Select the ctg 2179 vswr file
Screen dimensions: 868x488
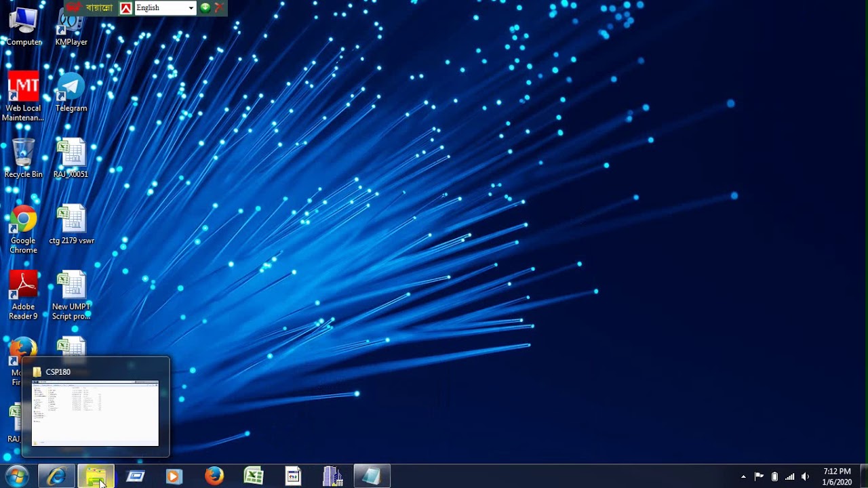coord(71,225)
